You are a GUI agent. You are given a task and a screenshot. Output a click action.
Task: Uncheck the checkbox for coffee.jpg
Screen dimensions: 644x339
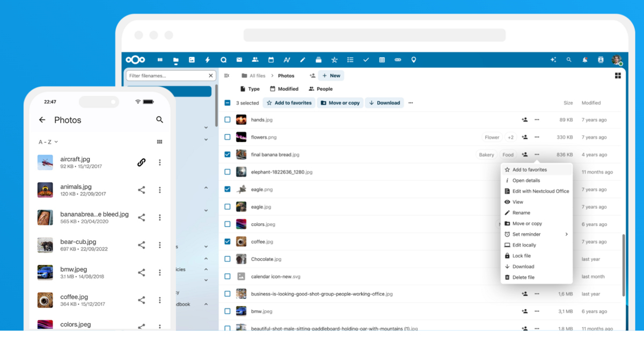point(228,241)
